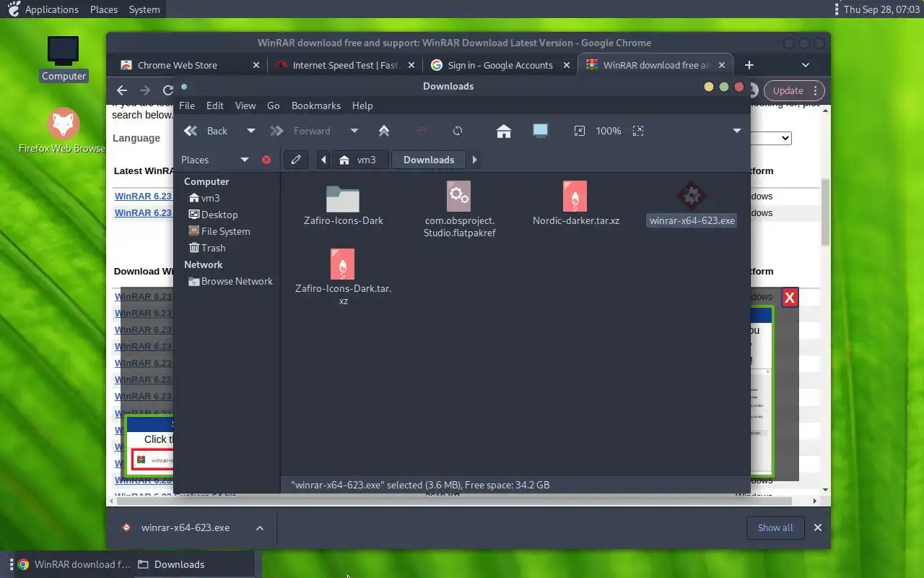Open the Language dropdown on WinRAR page
Image resolution: width=924 pixels, height=578 pixels.
tap(771, 138)
